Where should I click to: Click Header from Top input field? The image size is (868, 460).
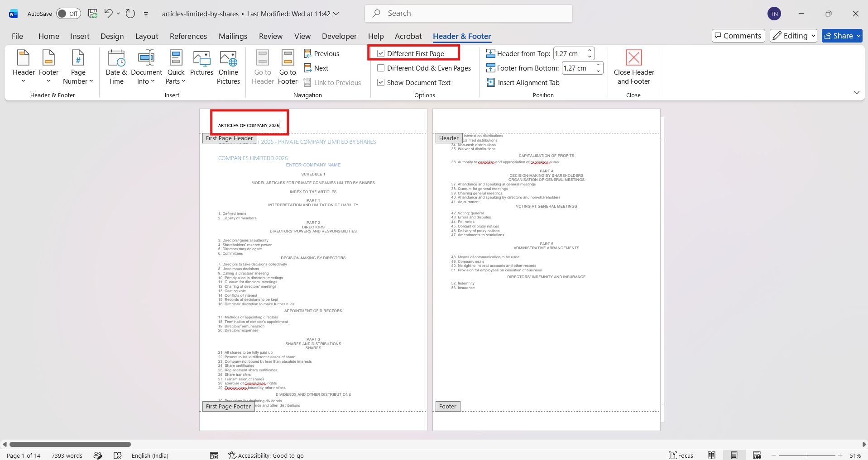[570, 53]
